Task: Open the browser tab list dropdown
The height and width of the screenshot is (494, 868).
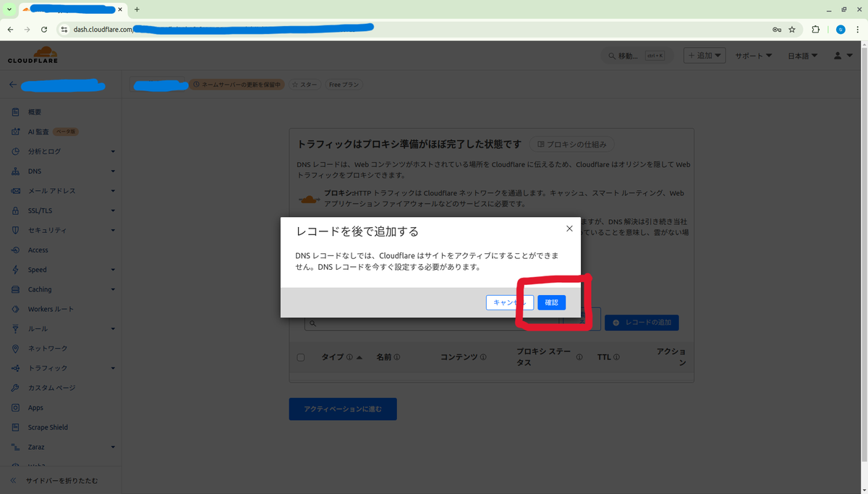Action: click(x=9, y=9)
